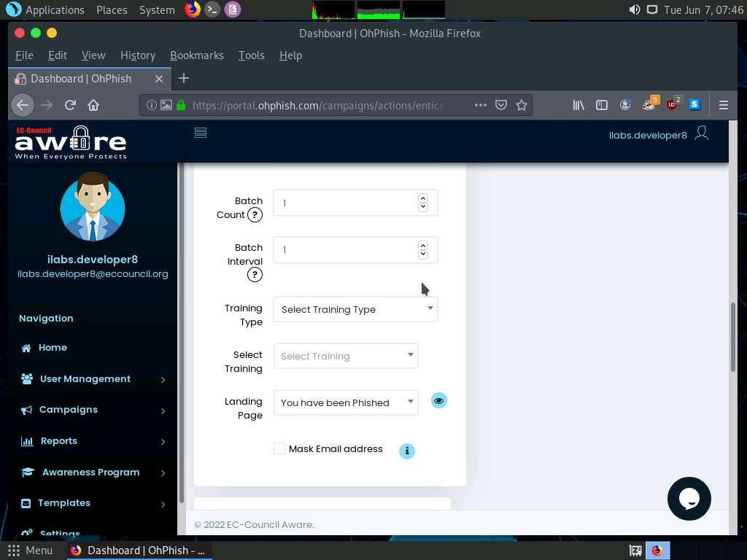Decrement the Batch Interval value

point(423,254)
